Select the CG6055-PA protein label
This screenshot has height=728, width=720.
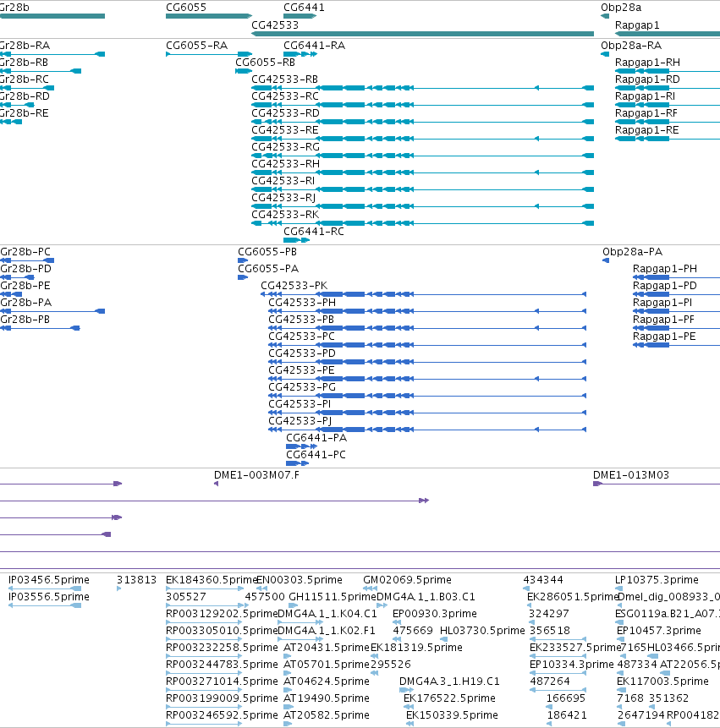coord(268,269)
